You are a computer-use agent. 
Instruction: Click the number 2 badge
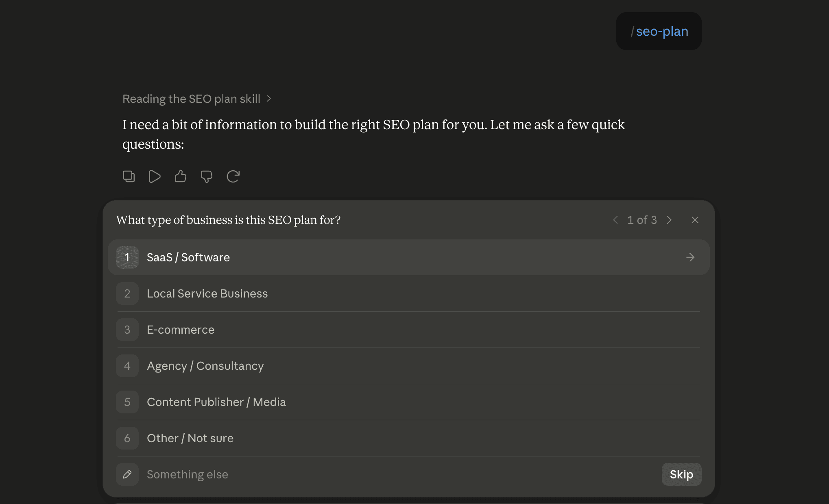[x=127, y=293]
